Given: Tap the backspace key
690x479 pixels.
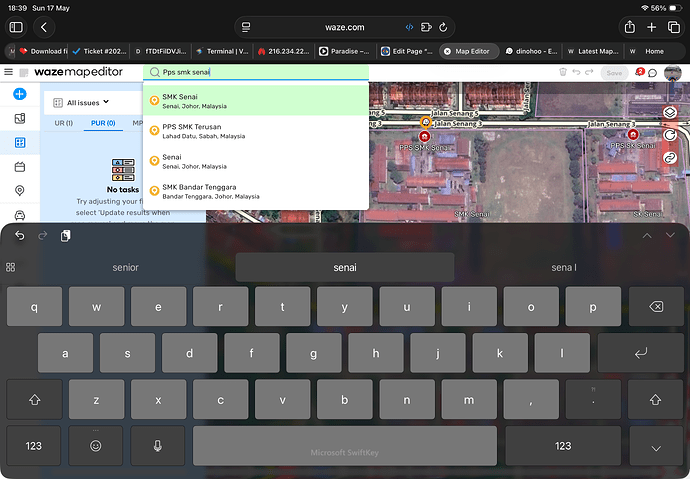Looking at the screenshot, I should (x=656, y=307).
